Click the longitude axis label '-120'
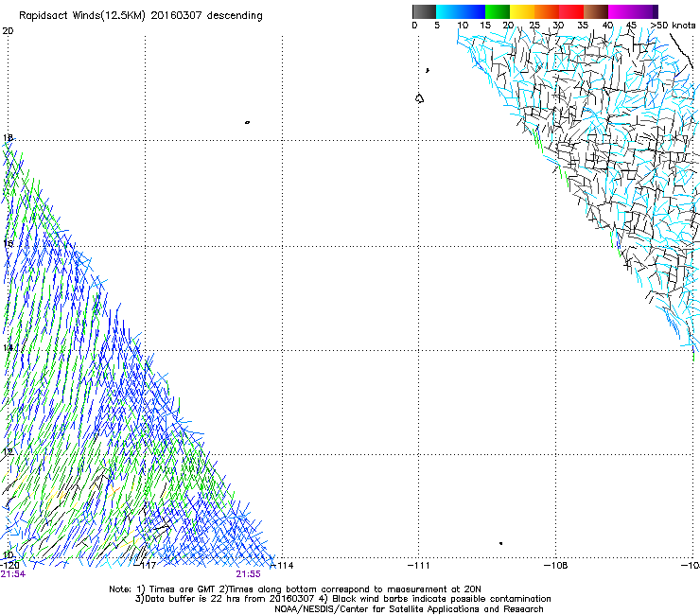Screen dimensions: 700x615 pos(9,566)
